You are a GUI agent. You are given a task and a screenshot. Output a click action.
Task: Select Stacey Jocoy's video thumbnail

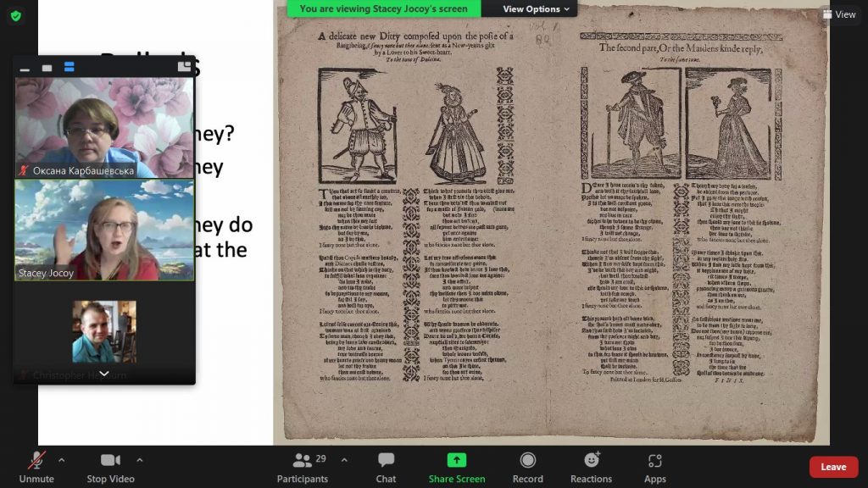104,230
